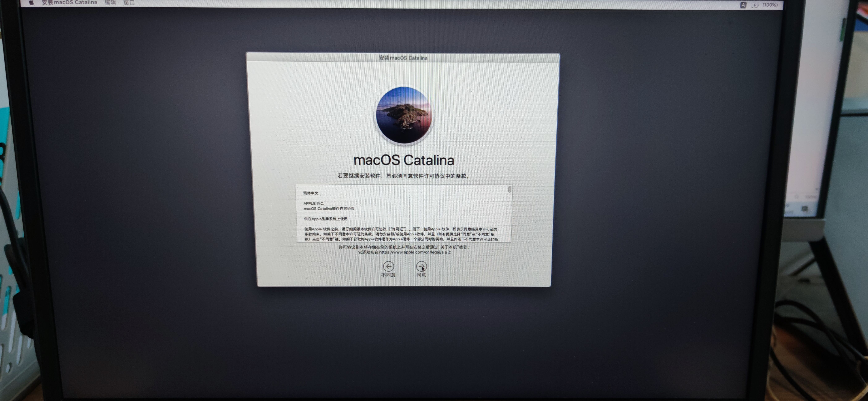Click the window title bar 安装 macOS Catalina
The image size is (868, 401).
(x=403, y=58)
